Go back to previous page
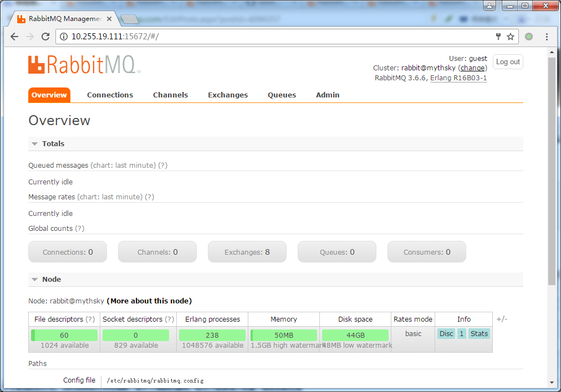561x392 pixels. click(x=14, y=37)
